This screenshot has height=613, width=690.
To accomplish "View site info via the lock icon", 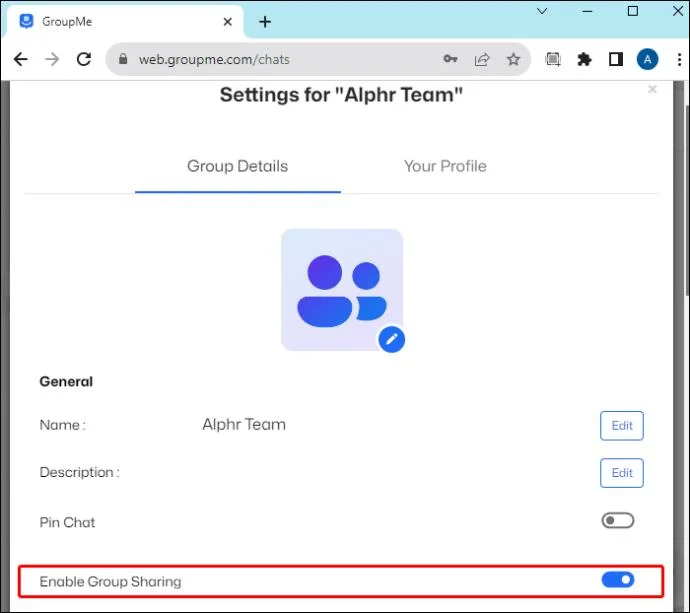I will [123, 59].
